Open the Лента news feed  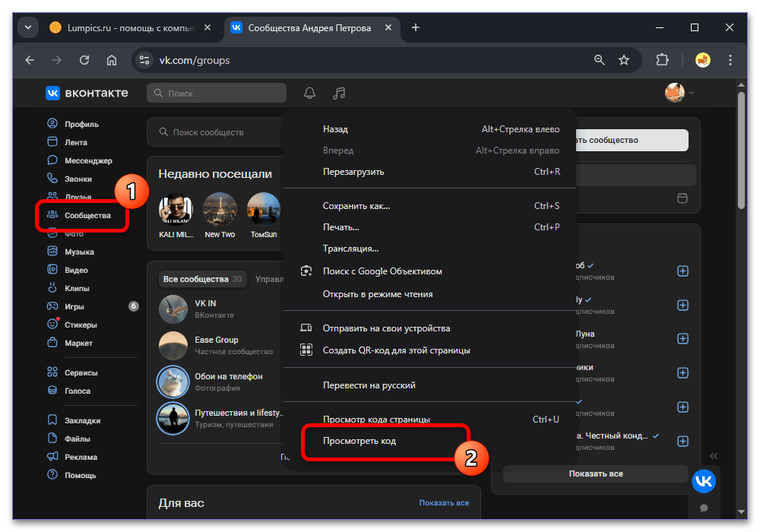(67, 142)
